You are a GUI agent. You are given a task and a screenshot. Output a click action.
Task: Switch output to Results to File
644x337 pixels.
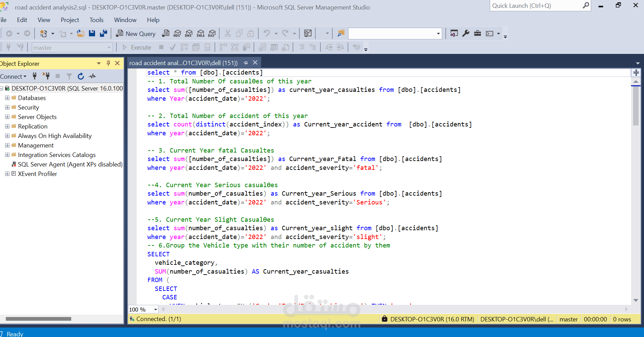286,47
